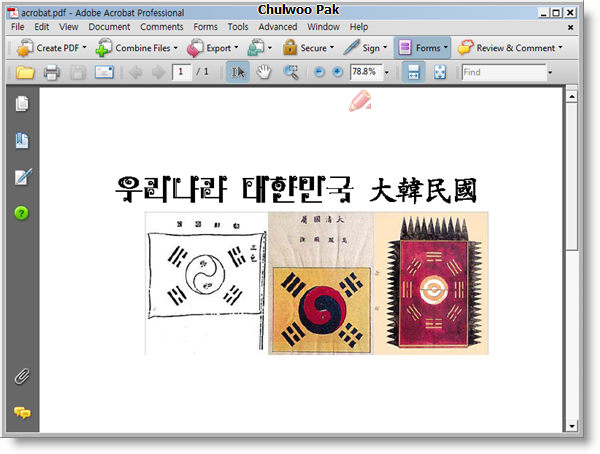This screenshot has width=600, height=454.
Task: Click the Open folder icon
Action: [25, 72]
